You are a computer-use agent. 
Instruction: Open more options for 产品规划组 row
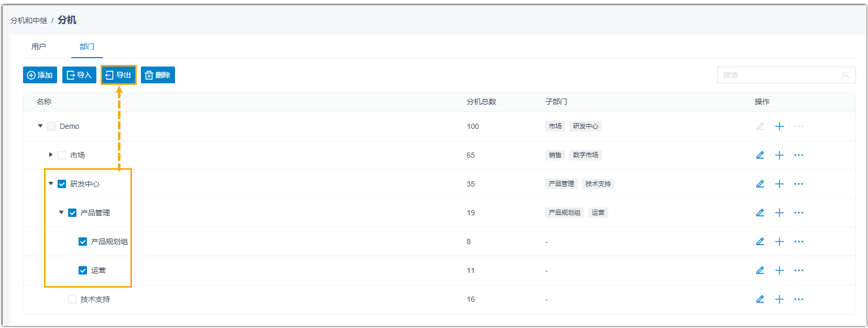[799, 242]
